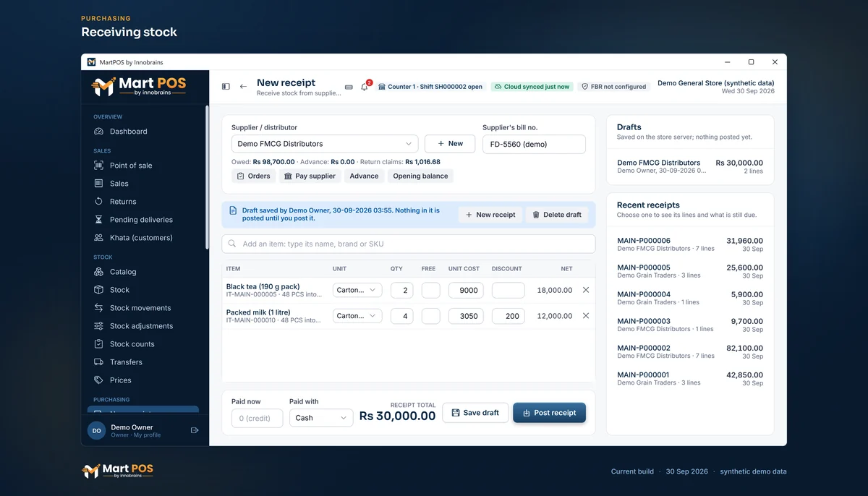This screenshot has height=496, width=868.
Task: Open the Demo FMCG Distributors draft
Action: pos(690,167)
